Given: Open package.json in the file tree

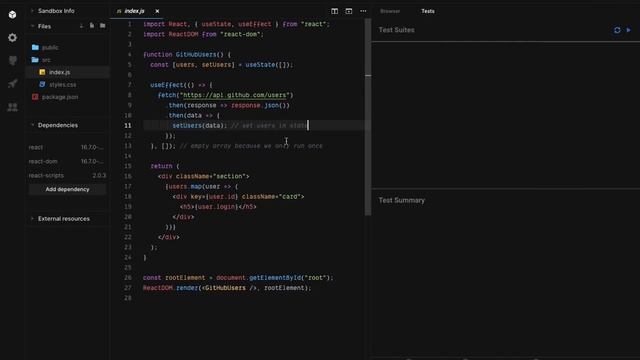Looking at the screenshot, I should tap(60, 97).
